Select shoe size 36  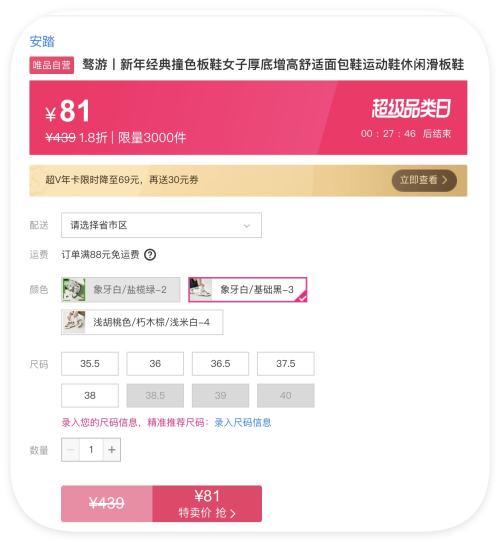pos(155,364)
